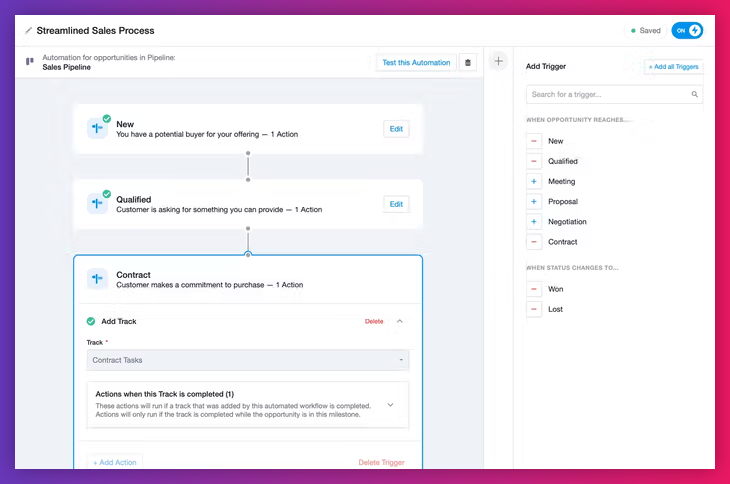Click the Test this Automation button
This screenshot has height=484, width=730.
coord(416,62)
